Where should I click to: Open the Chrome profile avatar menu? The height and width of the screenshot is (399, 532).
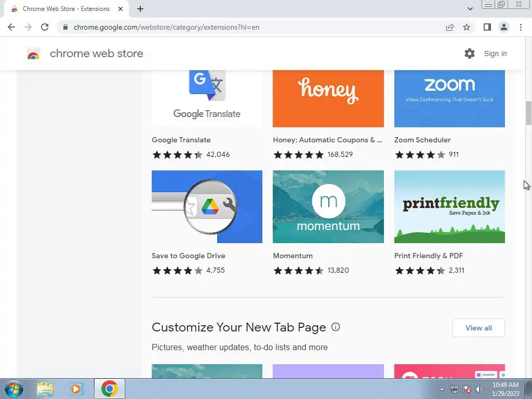point(504,27)
